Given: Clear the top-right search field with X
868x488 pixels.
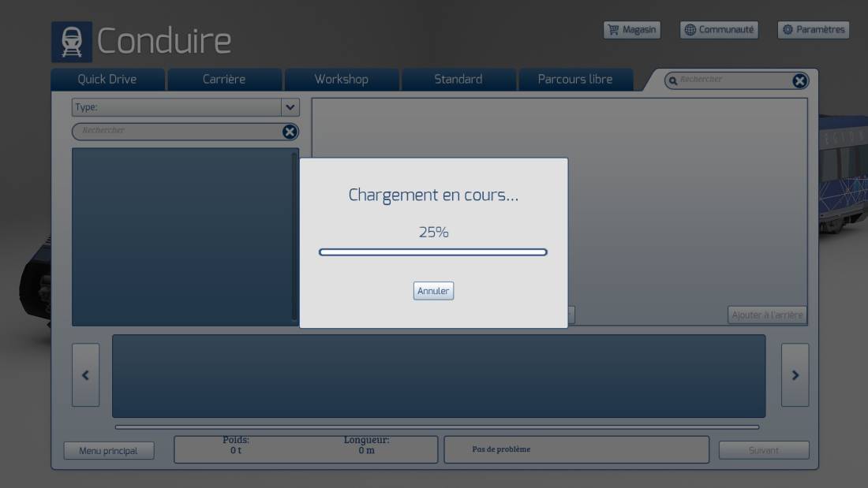Looking at the screenshot, I should (x=799, y=80).
